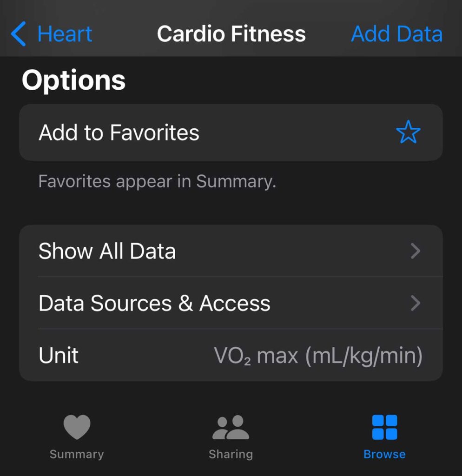Click the chevron beside Data Sources & Access
The height and width of the screenshot is (476, 462).
point(416,304)
